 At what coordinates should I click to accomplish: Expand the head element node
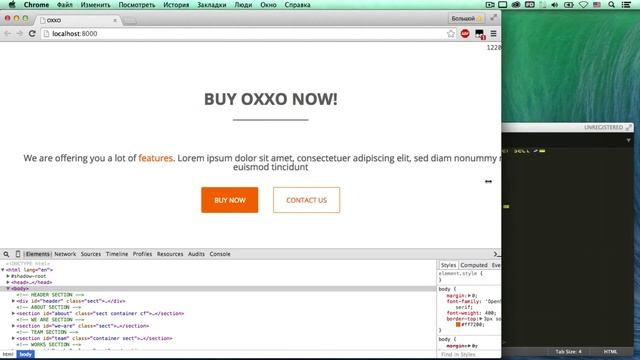coord(8,282)
